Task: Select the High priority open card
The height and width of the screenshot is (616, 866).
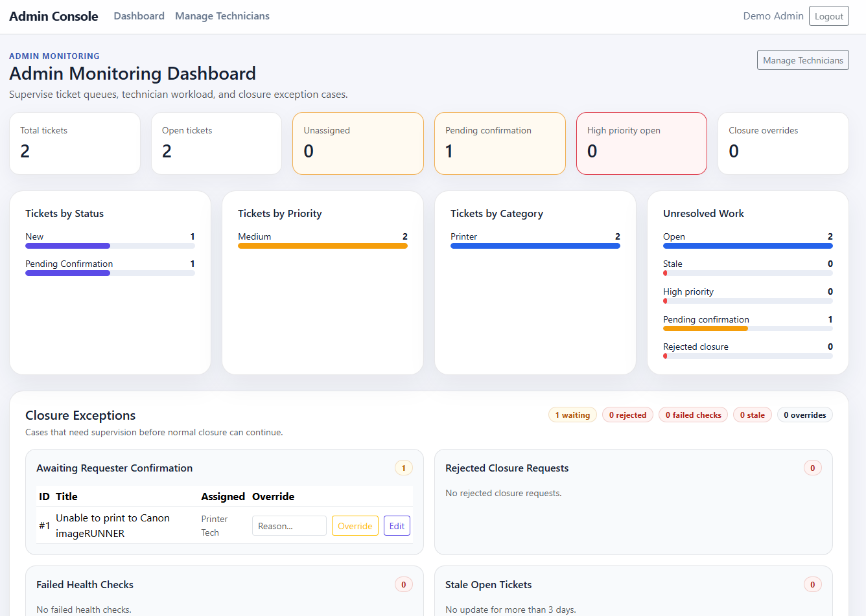Action: pyautogui.click(x=642, y=144)
